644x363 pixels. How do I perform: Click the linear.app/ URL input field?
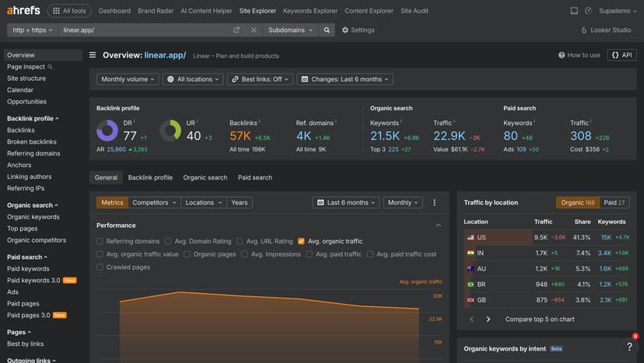(144, 30)
